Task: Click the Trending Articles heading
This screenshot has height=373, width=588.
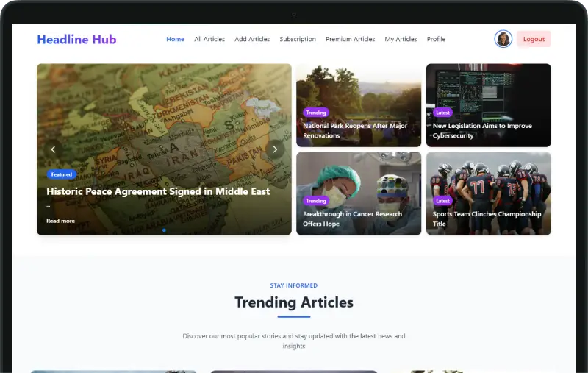Action: 294,302
